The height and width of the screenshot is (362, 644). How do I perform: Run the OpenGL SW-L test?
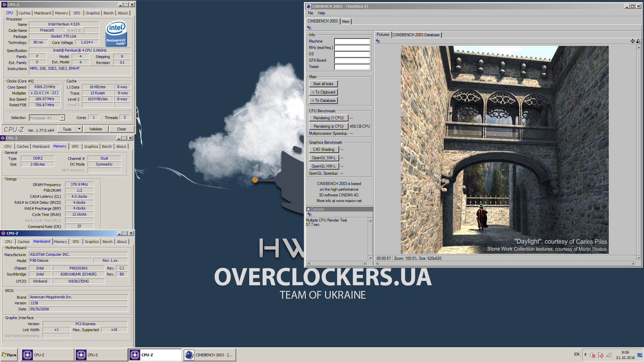coord(324,158)
